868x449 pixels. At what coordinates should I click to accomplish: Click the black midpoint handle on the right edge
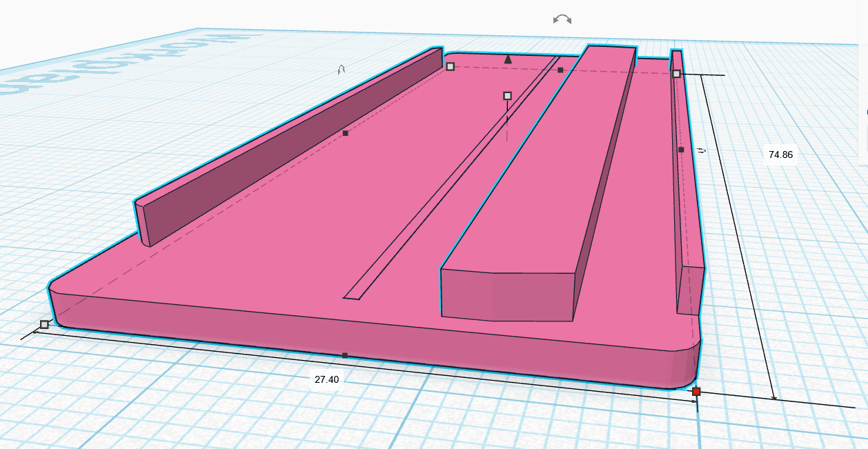(681, 150)
